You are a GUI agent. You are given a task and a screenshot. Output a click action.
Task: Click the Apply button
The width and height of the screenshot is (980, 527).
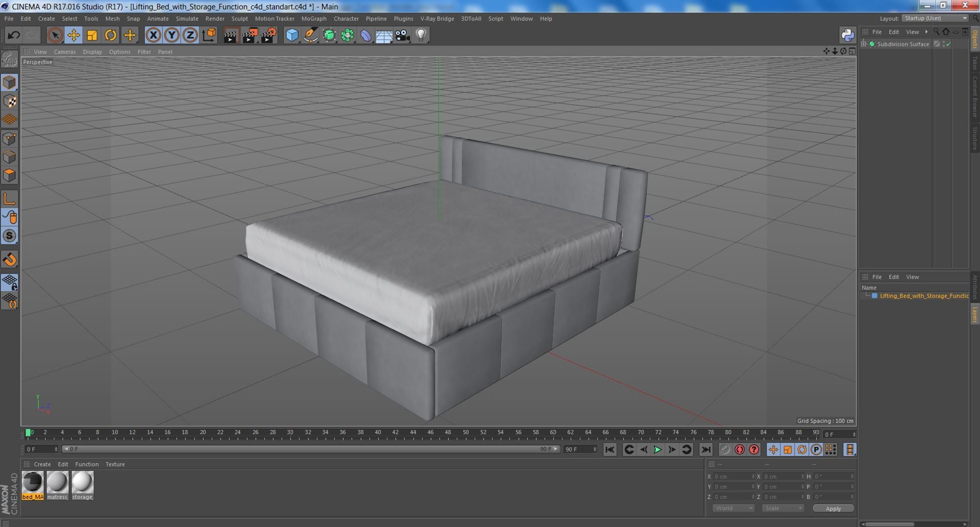click(x=833, y=508)
